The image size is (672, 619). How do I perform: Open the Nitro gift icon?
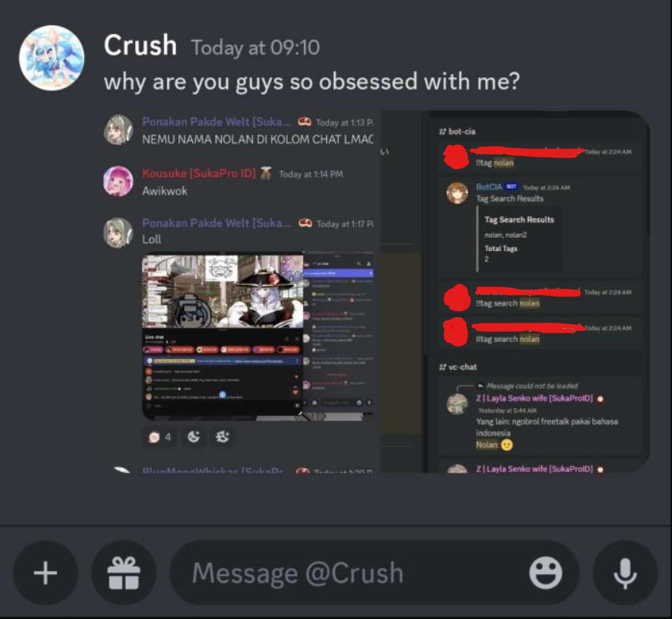pos(123,573)
